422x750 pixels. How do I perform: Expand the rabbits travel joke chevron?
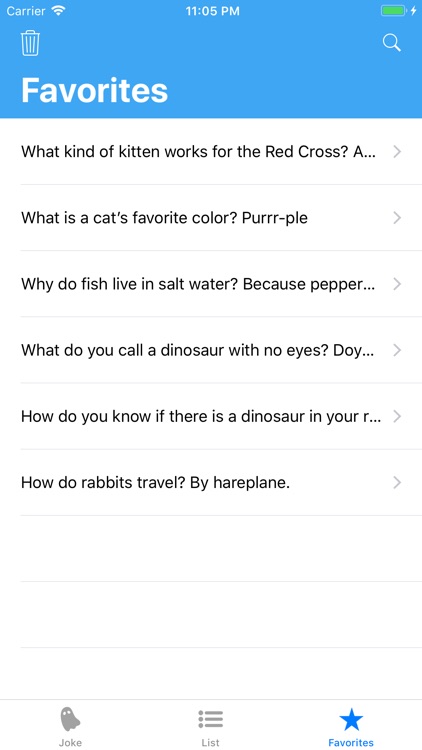[x=397, y=483]
